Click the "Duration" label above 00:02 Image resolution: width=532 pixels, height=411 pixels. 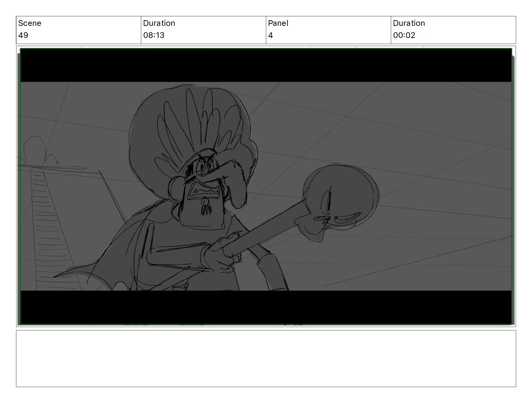tap(409, 23)
